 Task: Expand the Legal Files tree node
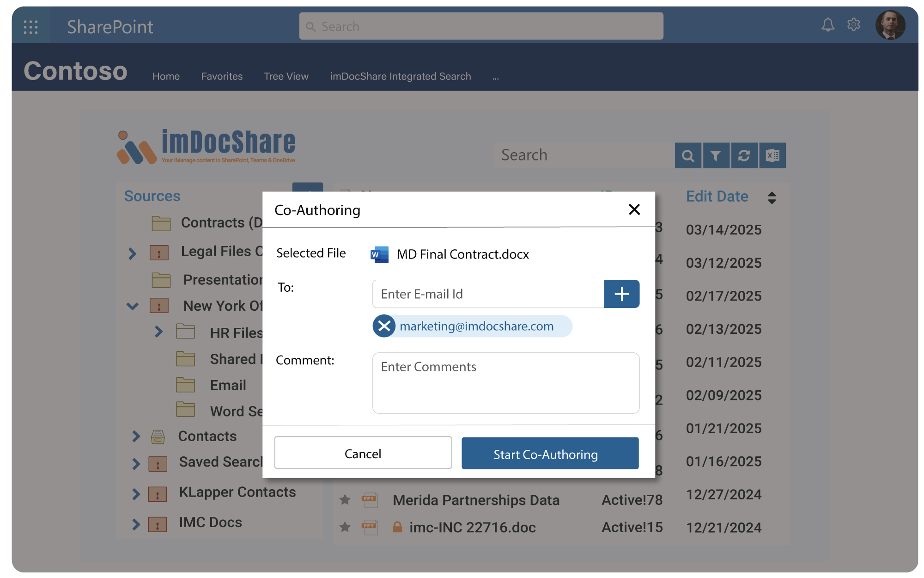pyautogui.click(x=132, y=253)
